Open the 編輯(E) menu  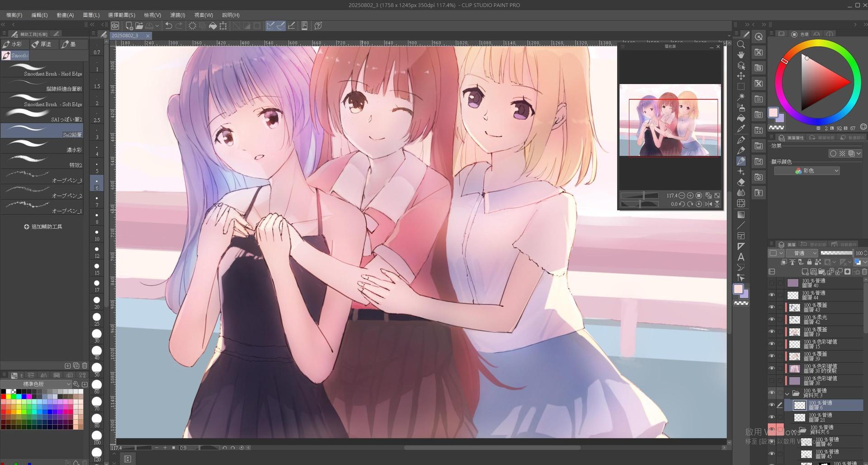point(39,15)
